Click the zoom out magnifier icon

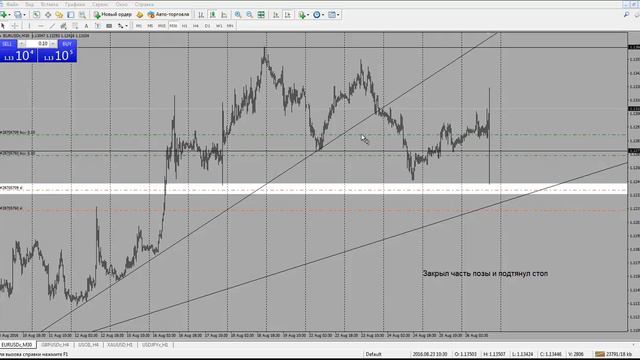[249, 15]
